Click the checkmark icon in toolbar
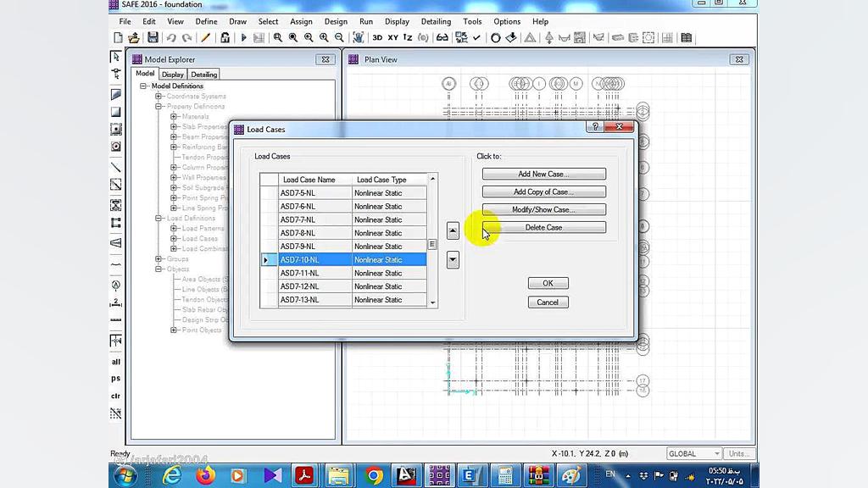This screenshot has width=868, height=488. [476, 37]
